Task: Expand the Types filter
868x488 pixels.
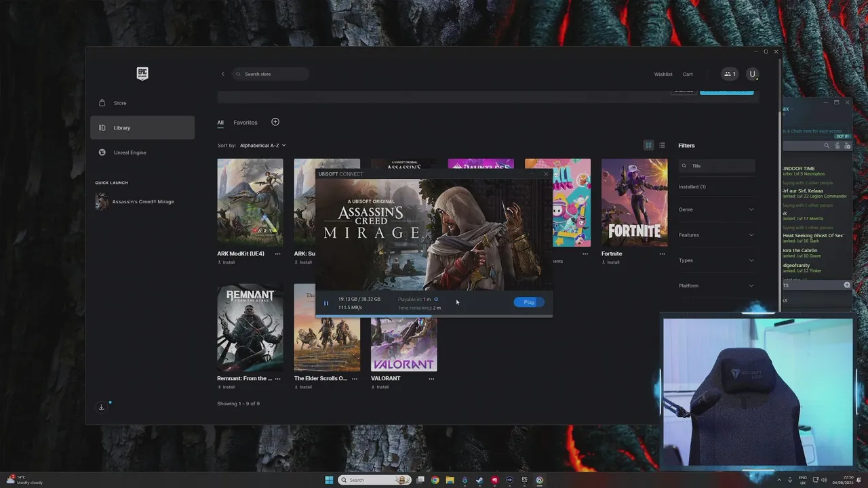Action: click(716, 260)
